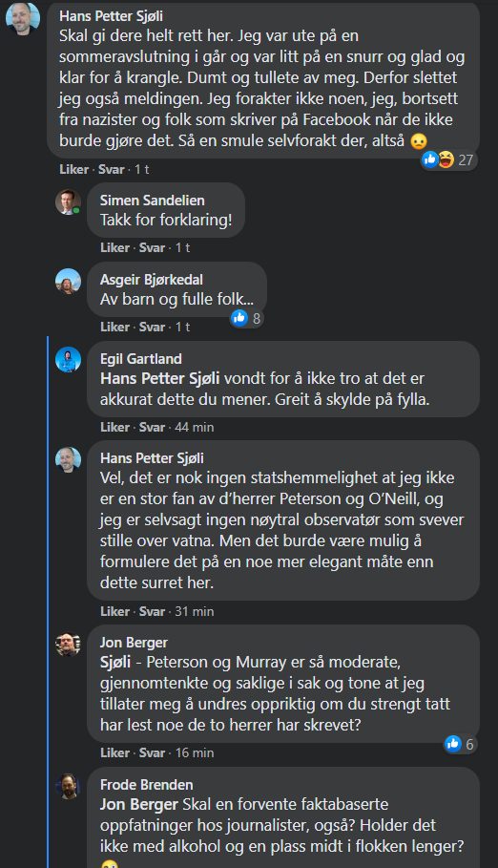Open Frode Brenden name link
This screenshot has height=868, width=498.
(x=147, y=785)
